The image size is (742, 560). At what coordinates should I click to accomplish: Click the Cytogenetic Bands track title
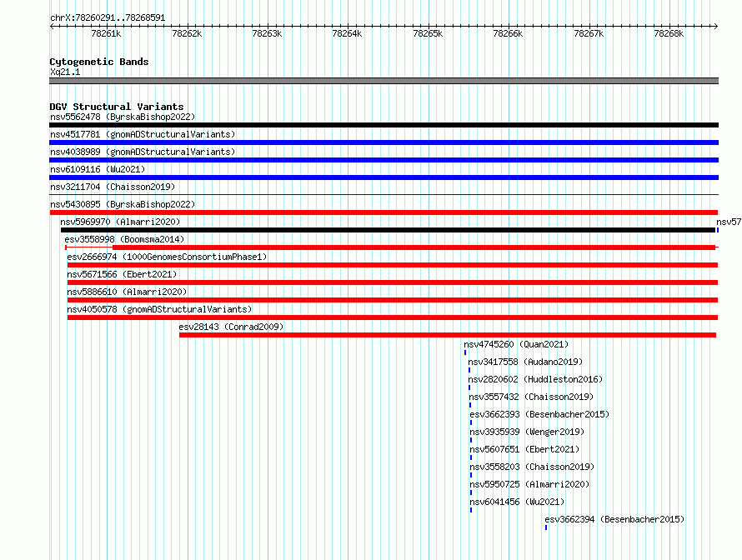pos(99,62)
